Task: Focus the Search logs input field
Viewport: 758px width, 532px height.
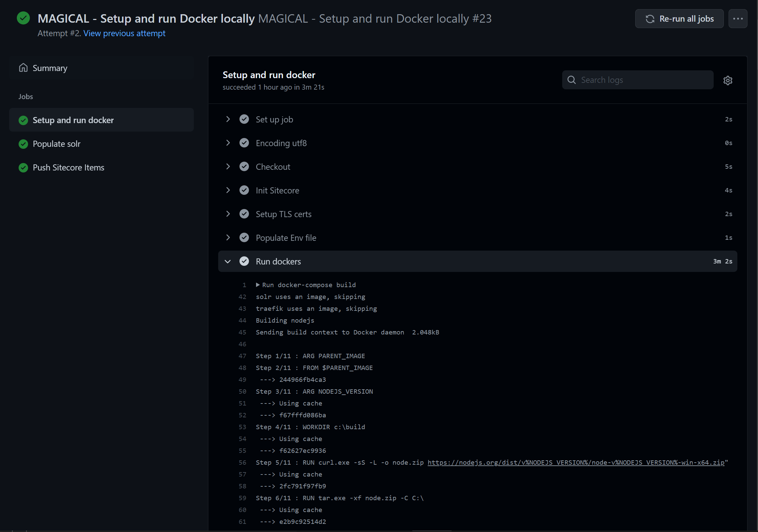Action: point(643,80)
